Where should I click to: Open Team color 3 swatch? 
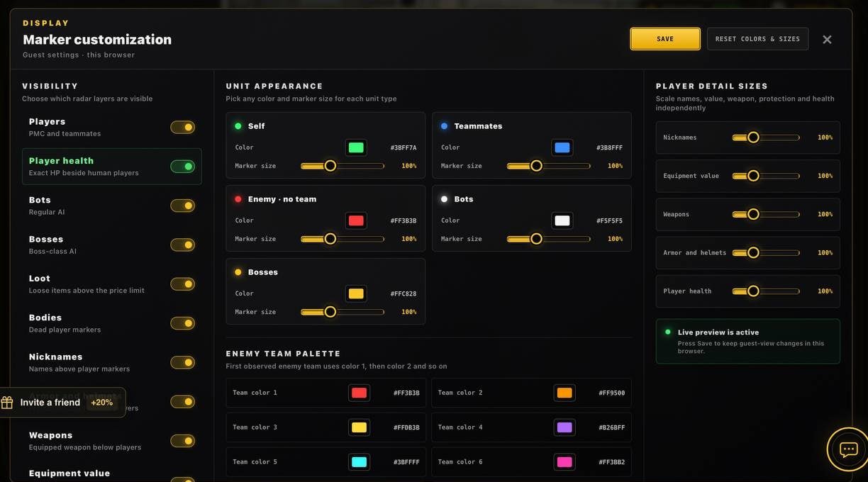click(360, 427)
